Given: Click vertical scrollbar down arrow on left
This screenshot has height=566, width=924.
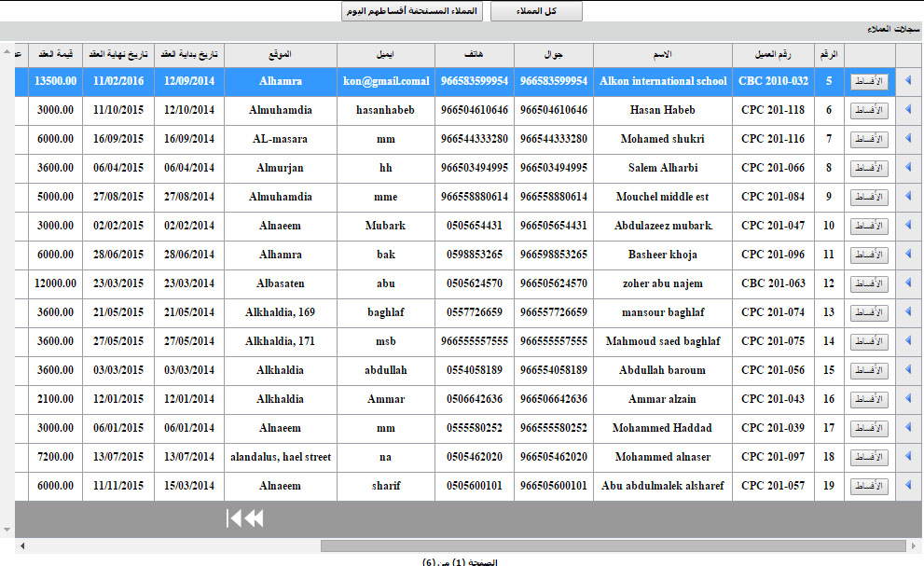Looking at the screenshot, I should 7,530.
